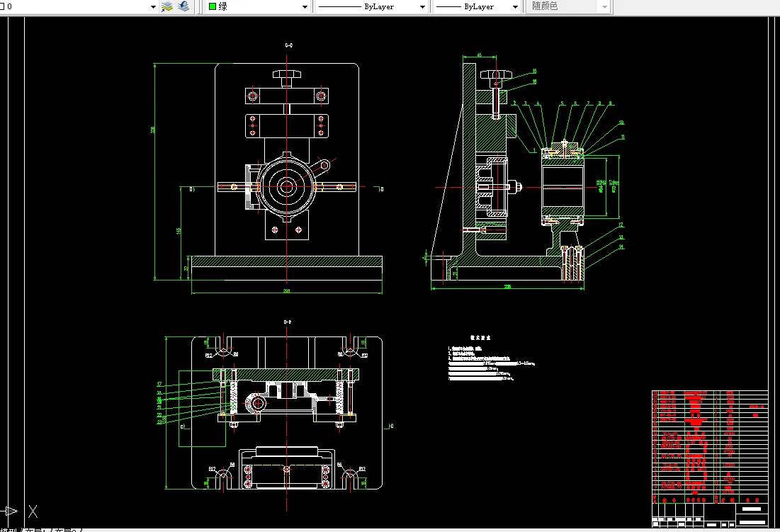Viewport: 780px width, 532px height.
Task: Click balloon number 16 in side view
Action: click(x=535, y=81)
